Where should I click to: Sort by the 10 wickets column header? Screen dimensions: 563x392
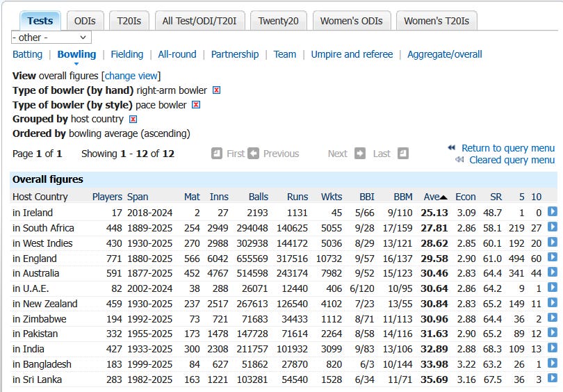pyautogui.click(x=537, y=197)
